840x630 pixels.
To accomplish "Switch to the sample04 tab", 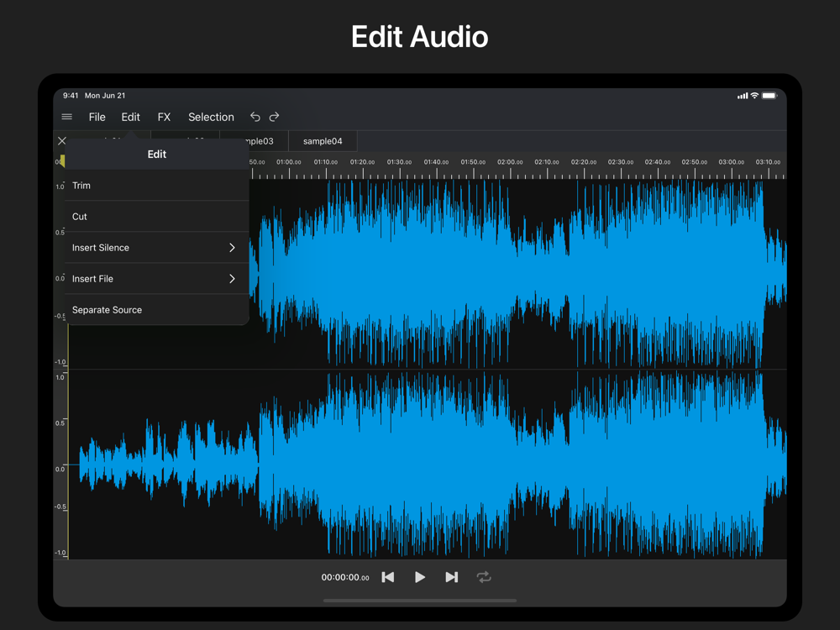I will coord(323,141).
